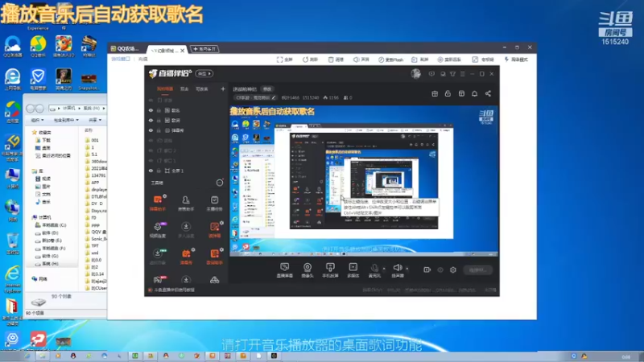Viewport: 644px width, 362px height.
Task: Toggle visibility eye of 歌词 source
Action: tap(151, 120)
